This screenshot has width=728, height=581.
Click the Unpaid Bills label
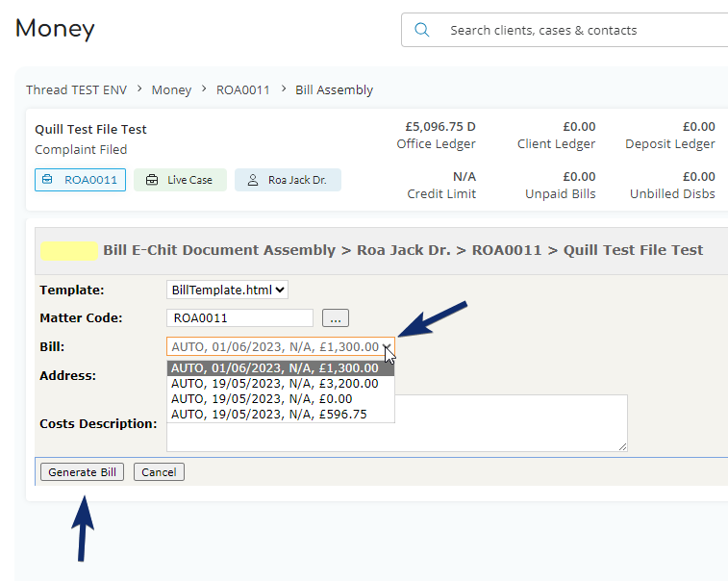561,193
